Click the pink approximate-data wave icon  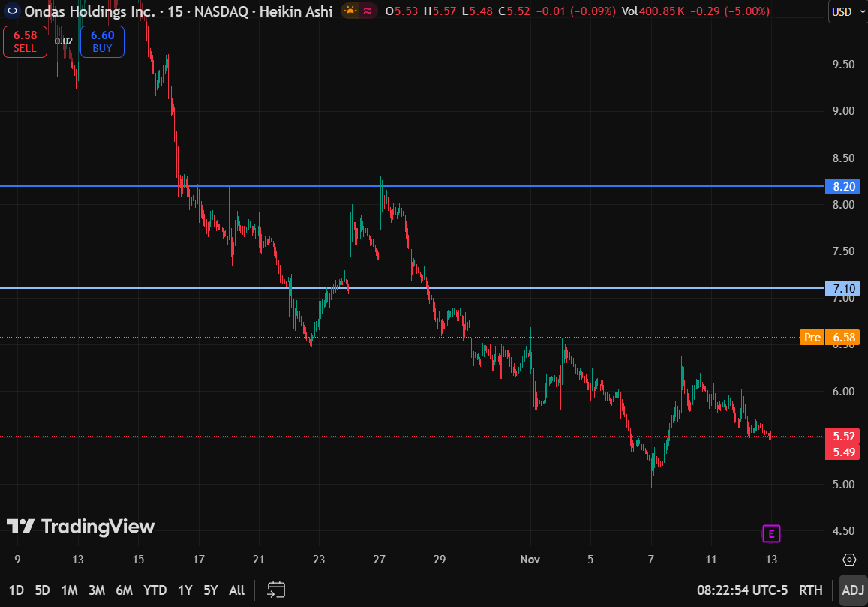click(368, 11)
